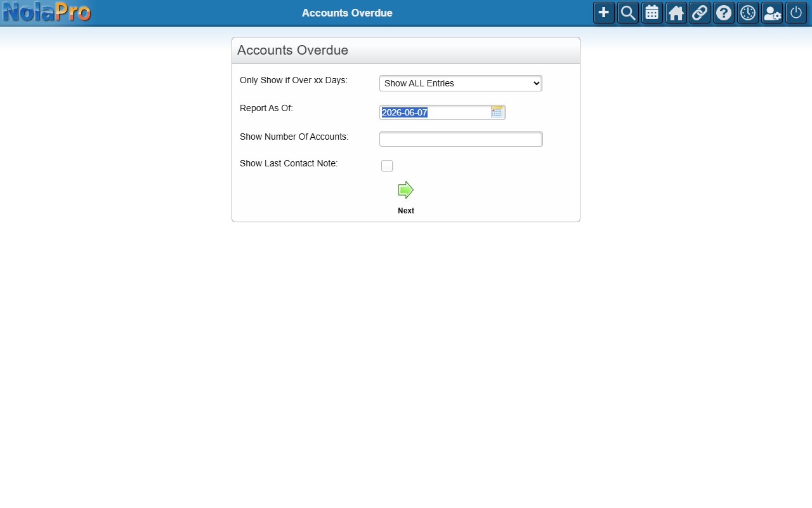Click the Next label text

[406, 211]
